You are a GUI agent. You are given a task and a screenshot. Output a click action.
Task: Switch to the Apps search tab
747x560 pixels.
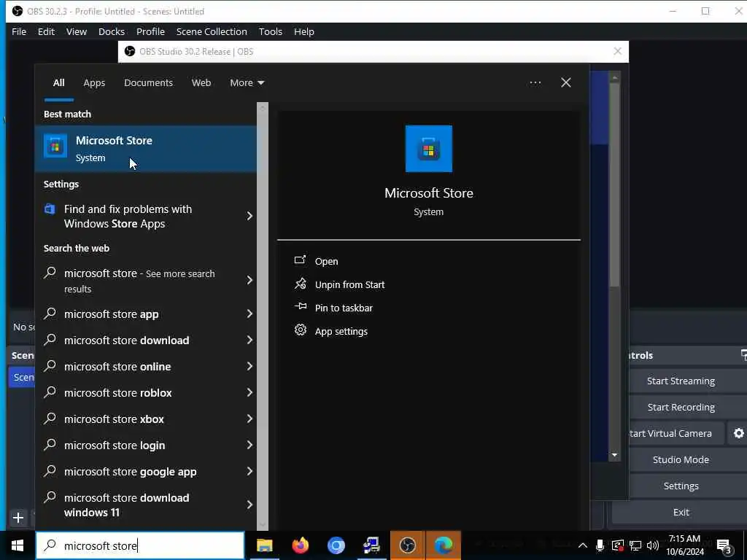click(x=94, y=83)
